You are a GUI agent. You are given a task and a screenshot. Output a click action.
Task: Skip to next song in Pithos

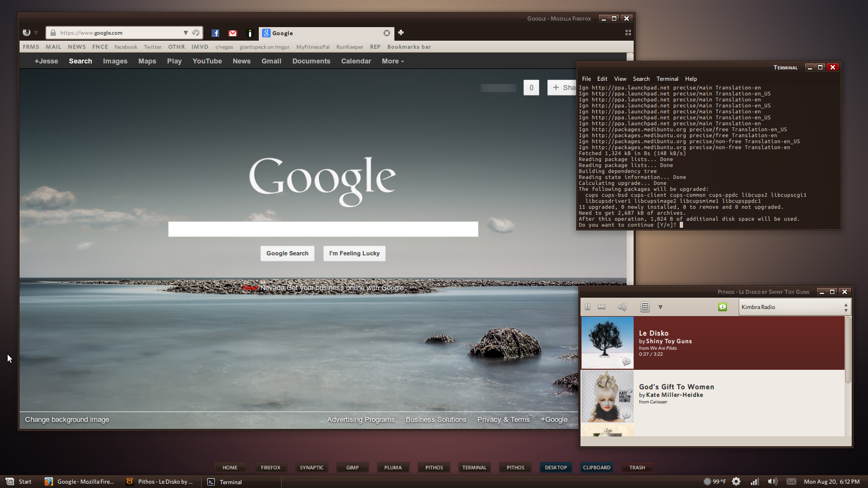pyautogui.click(x=602, y=307)
